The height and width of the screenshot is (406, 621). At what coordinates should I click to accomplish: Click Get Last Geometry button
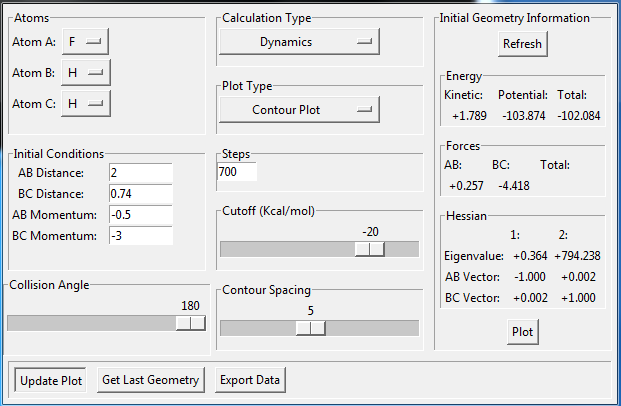tap(151, 380)
